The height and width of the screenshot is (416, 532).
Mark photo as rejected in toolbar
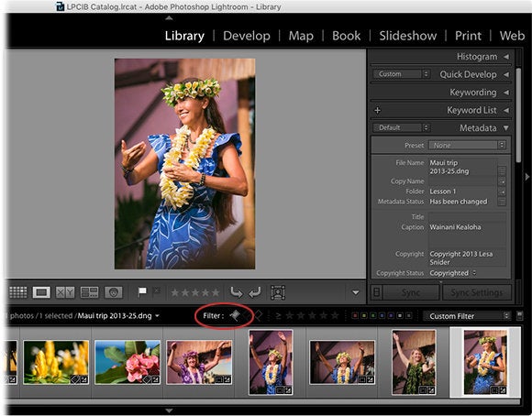click(x=157, y=290)
